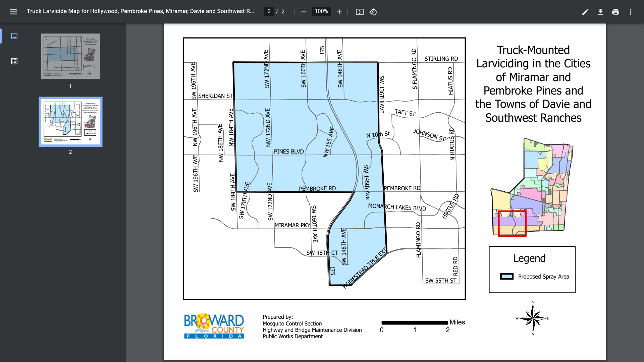This screenshot has width=644, height=362.
Task: Click the fit to page icon
Action: 360,12
